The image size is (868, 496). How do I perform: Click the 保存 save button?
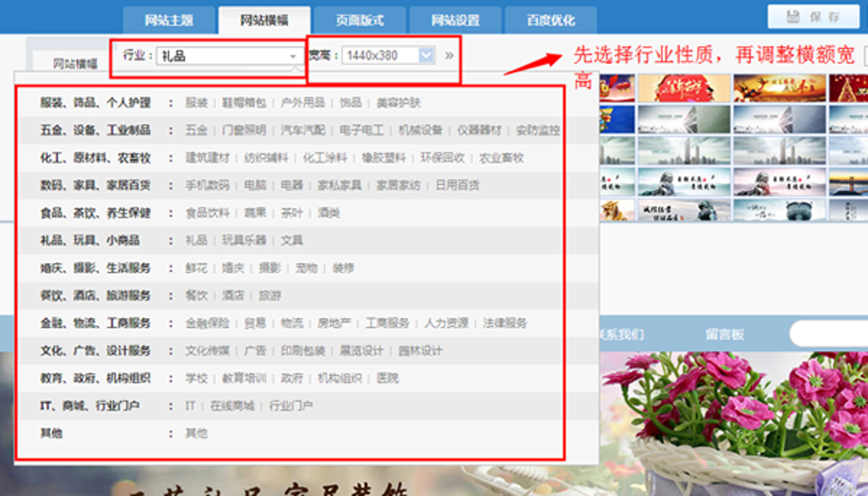click(813, 17)
